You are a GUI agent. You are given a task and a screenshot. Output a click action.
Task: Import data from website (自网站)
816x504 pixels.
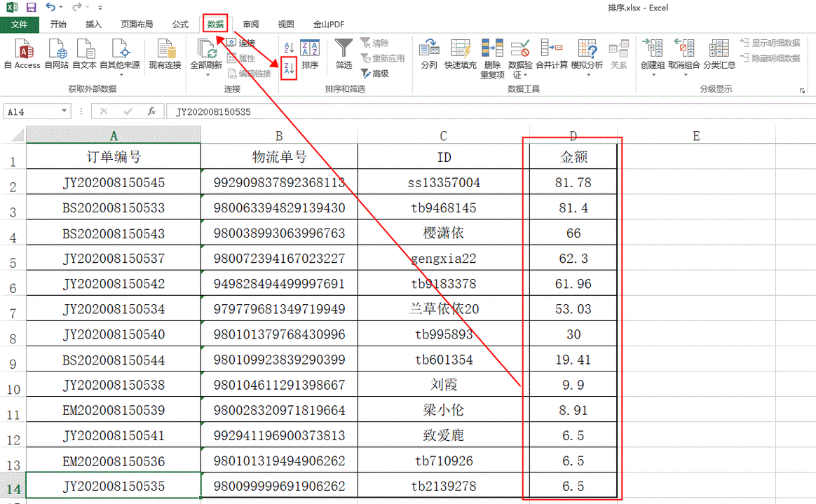click(x=56, y=56)
